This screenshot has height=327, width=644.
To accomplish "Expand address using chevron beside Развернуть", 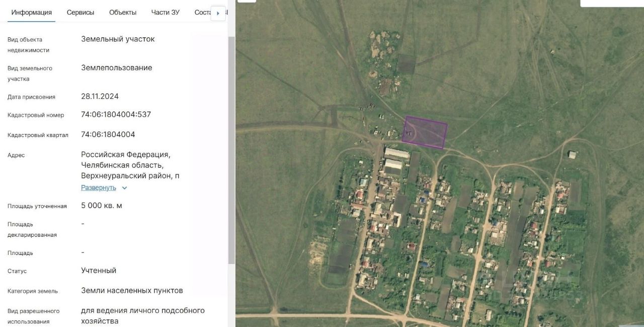I will point(125,188).
